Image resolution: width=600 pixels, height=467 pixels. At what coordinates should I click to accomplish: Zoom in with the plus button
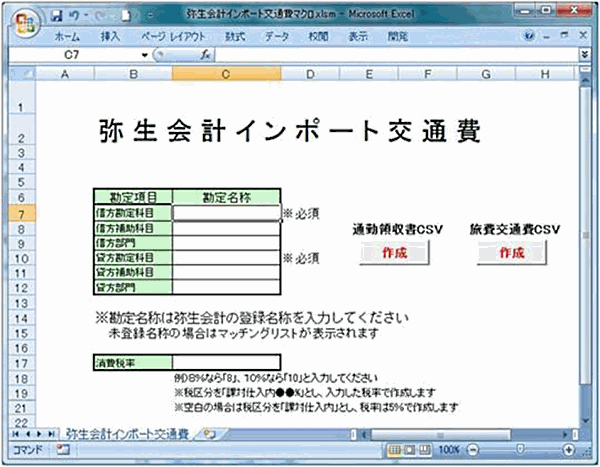[569, 450]
